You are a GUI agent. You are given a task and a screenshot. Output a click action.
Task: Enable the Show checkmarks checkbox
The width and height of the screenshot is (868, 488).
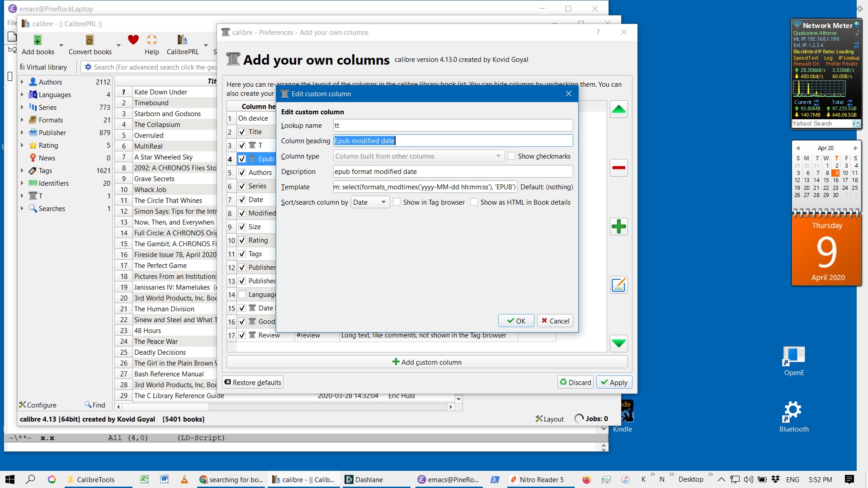(x=512, y=156)
